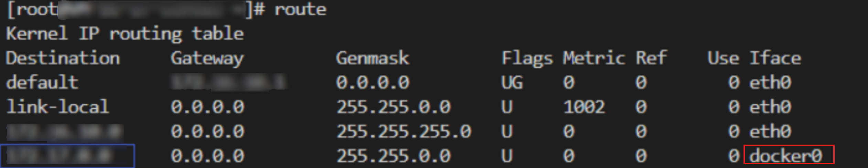The height and width of the screenshot is (168, 868).
Task: Click the blue-boxed blurred destination address
Action: click(67, 156)
